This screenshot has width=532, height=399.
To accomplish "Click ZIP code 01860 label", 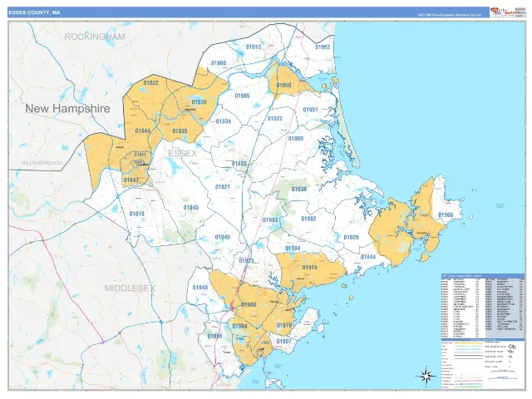I will (219, 63).
